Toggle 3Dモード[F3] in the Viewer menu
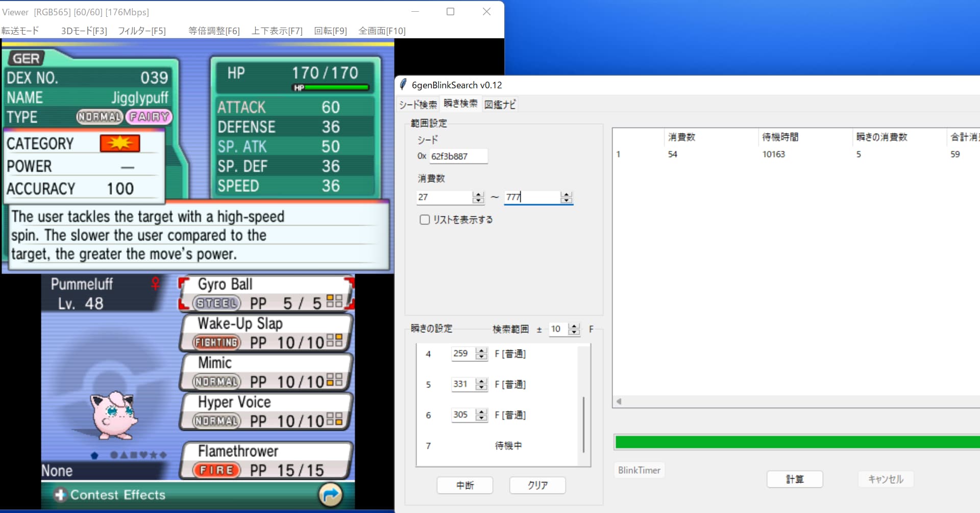980x513 pixels. 84,31
